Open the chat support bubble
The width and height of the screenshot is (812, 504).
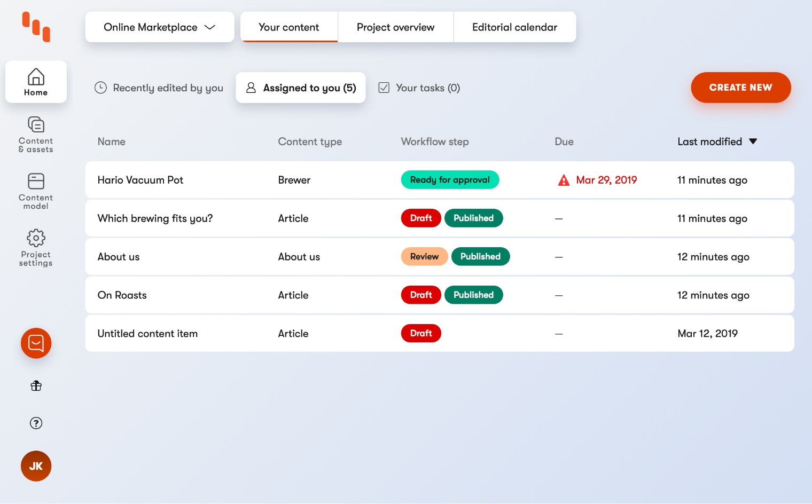pyautogui.click(x=36, y=343)
